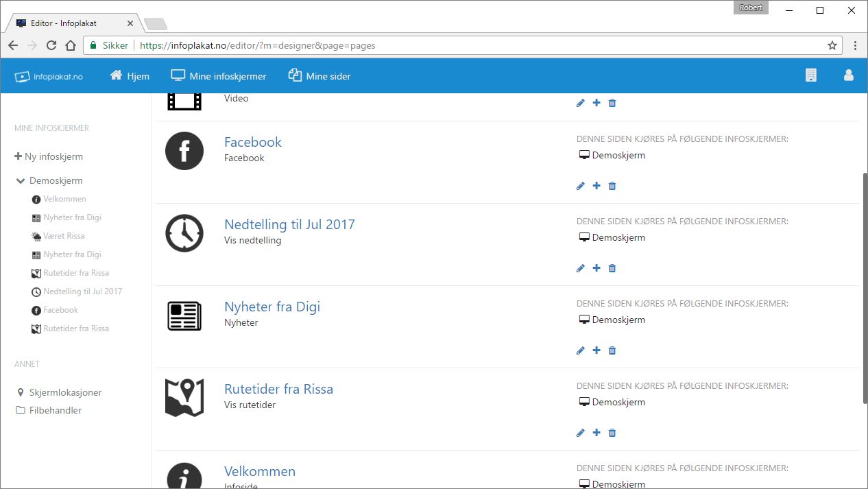Click plus icon in Rutetider fra Rissa row
The image size is (868, 489).
point(596,433)
